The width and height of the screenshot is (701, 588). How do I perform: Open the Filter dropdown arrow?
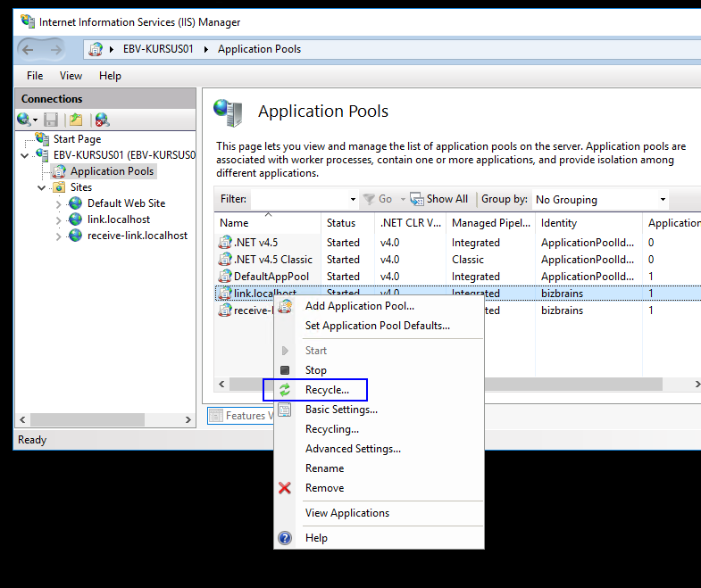[x=353, y=200]
